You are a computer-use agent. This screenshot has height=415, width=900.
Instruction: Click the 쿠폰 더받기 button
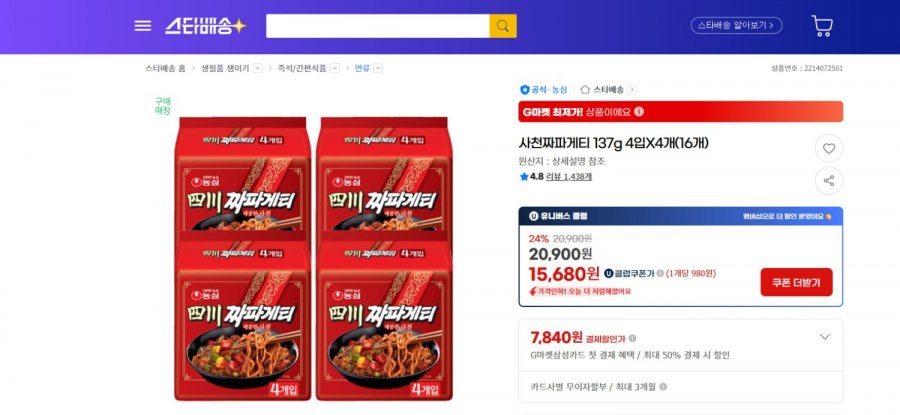click(796, 282)
